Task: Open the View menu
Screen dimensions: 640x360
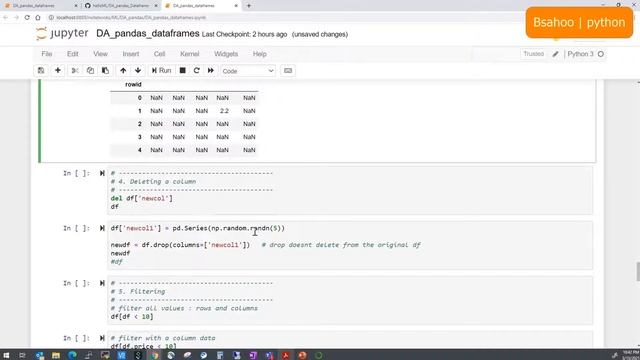Action: tap(100, 54)
